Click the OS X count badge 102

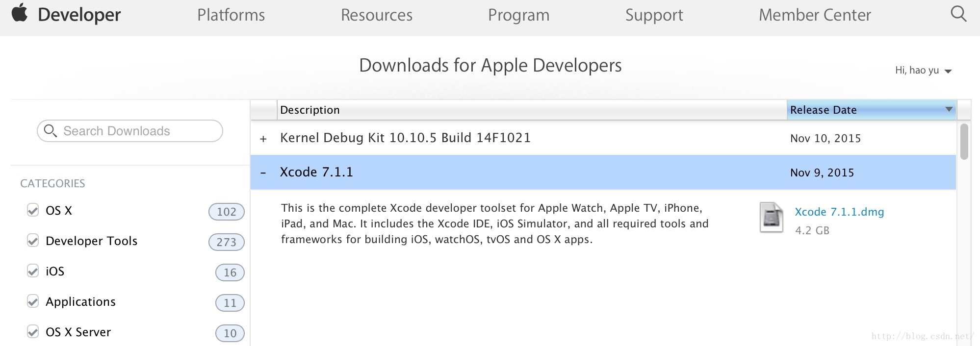coord(227,211)
